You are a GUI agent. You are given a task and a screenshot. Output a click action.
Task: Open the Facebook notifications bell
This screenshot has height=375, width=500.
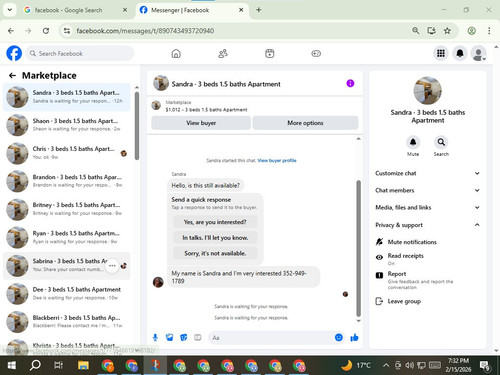pos(460,53)
